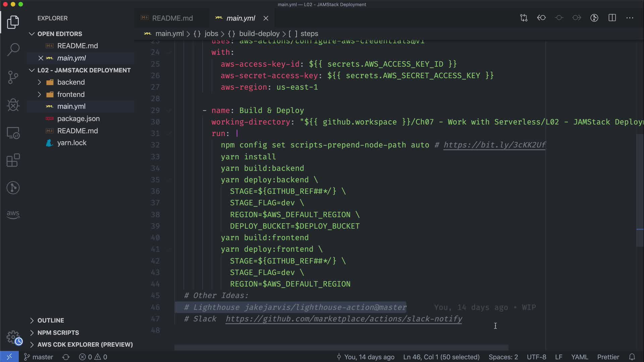This screenshot has width=644, height=362.
Task: Open the Remote Explorer view
Action: (x=13, y=133)
